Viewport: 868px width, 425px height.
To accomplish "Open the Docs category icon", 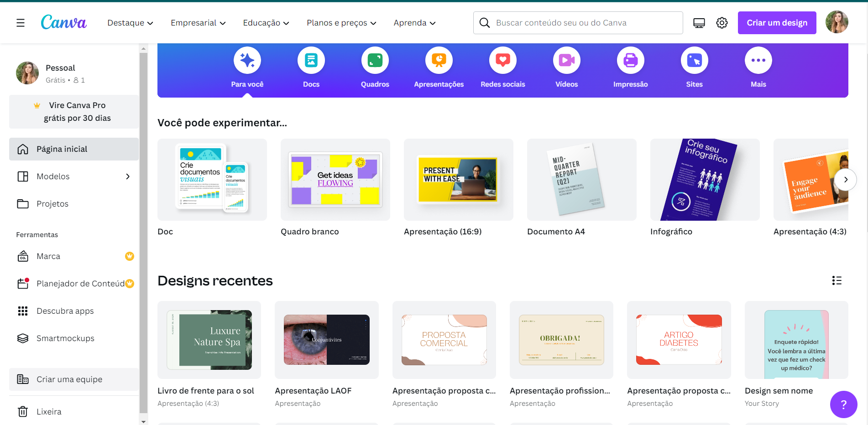I will pos(311,60).
